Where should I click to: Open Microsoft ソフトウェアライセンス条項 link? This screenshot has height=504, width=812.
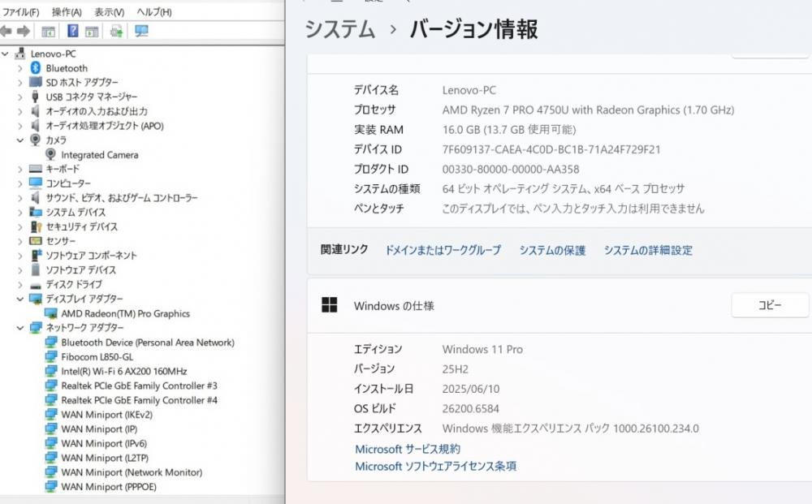[x=435, y=466]
